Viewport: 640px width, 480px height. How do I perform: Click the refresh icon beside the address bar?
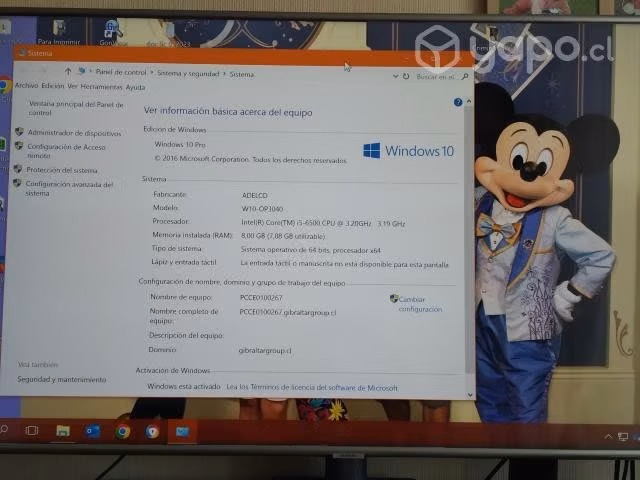pyautogui.click(x=406, y=76)
